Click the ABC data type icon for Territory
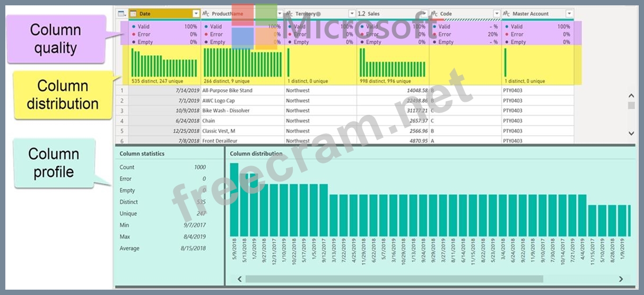 click(290, 14)
